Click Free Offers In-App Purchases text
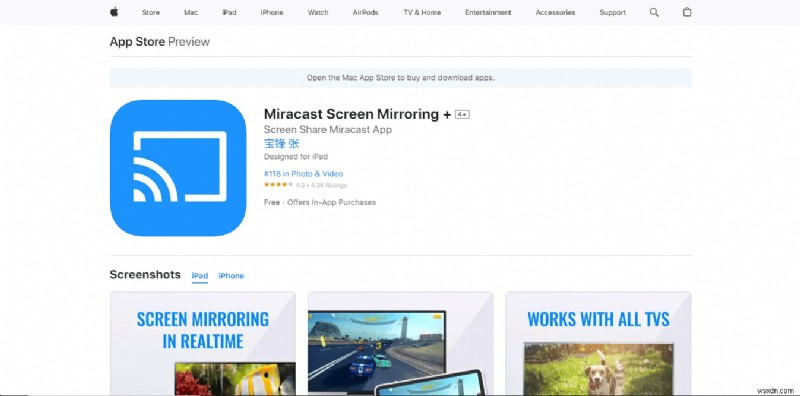 pos(320,202)
